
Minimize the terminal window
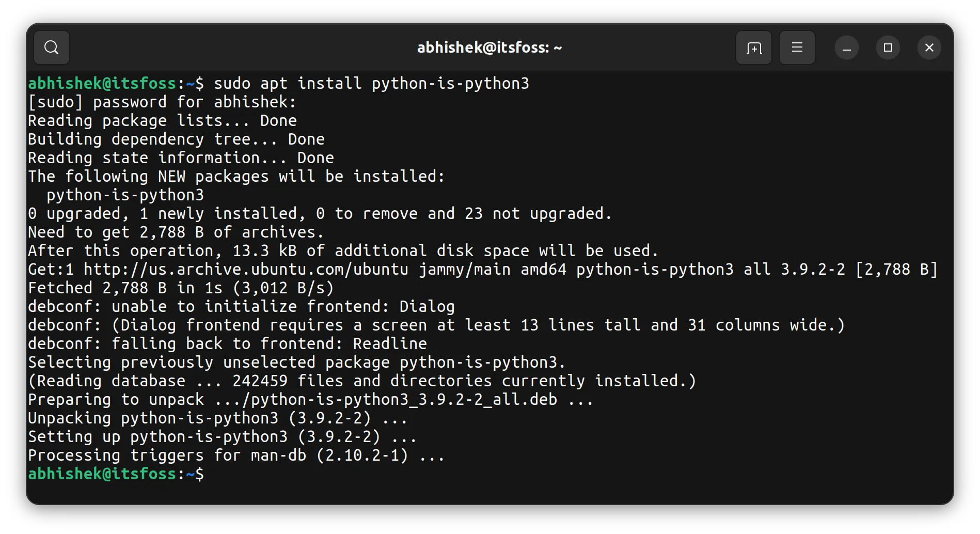pos(846,47)
